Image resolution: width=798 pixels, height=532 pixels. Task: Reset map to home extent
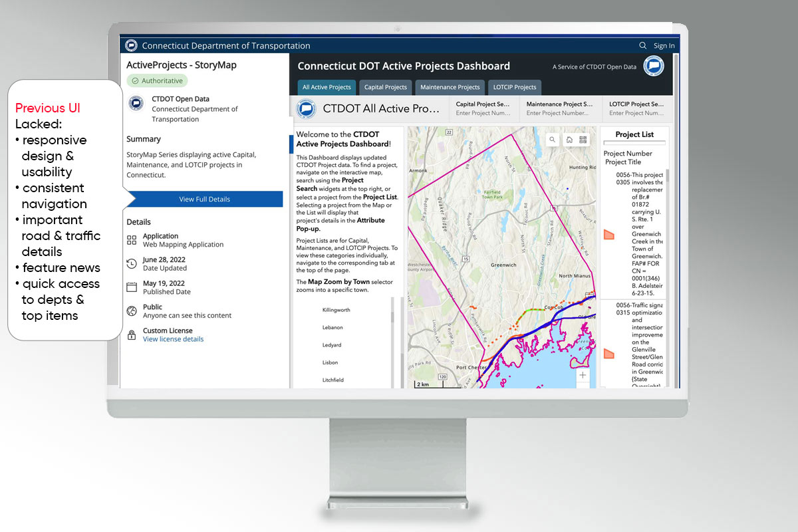click(x=569, y=140)
